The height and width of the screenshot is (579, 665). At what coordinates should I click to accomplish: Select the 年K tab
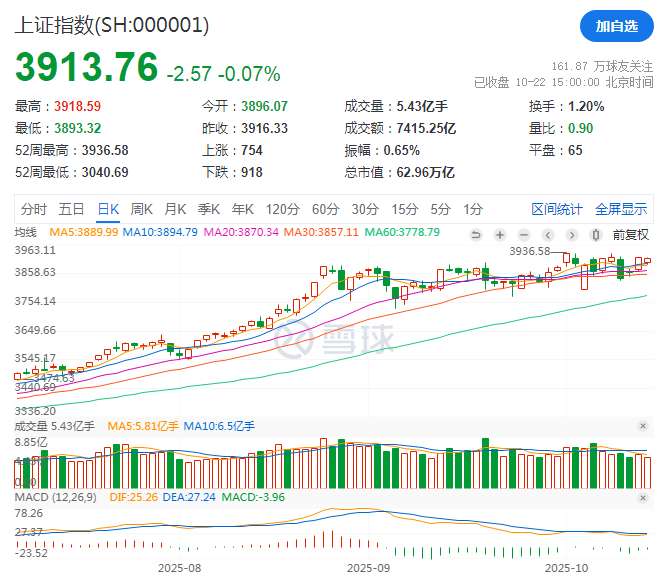point(243,209)
